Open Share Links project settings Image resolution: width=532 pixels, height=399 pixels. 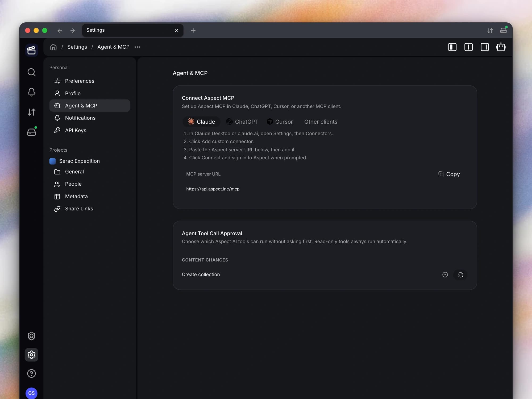(x=90, y=209)
